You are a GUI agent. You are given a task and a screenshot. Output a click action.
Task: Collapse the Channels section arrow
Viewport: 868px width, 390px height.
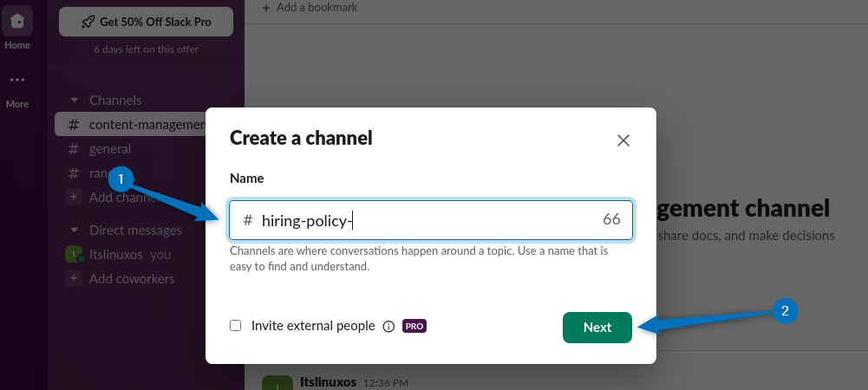pos(74,101)
